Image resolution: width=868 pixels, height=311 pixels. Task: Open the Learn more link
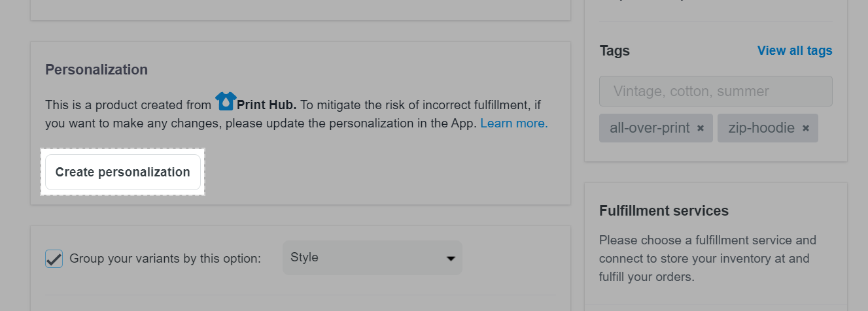(x=514, y=123)
